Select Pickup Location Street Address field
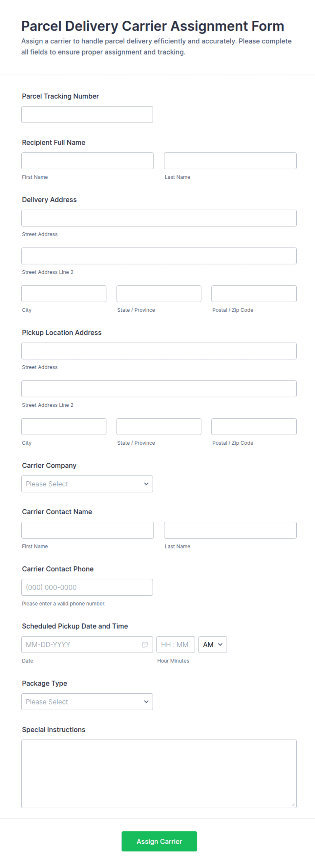Image resolution: width=315 pixels, height=868 pixels. pyautogui.click(x=159, y=351)
